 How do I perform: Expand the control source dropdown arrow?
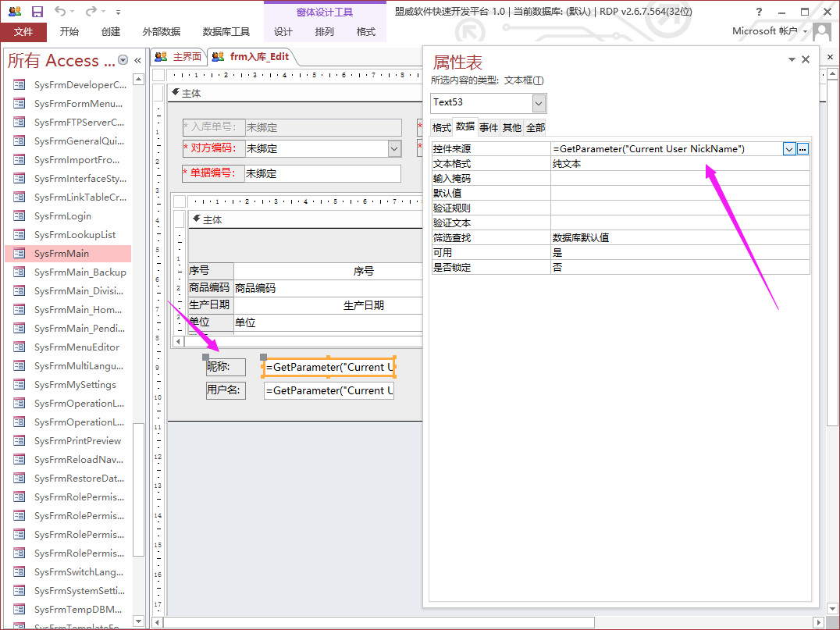click(789, 149)
